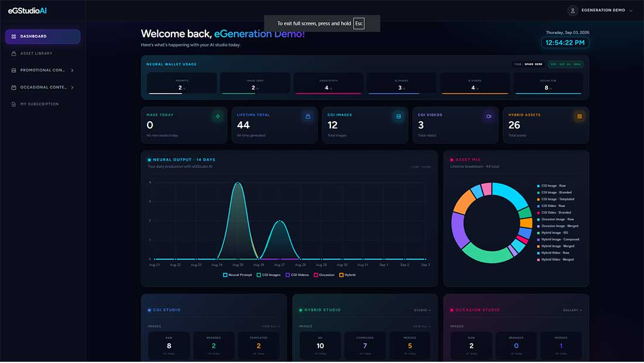This screenshot has width=644, height=363.
Task: Click CGI Video · Branded legend swatch
Action: click(x=539, y=213)
